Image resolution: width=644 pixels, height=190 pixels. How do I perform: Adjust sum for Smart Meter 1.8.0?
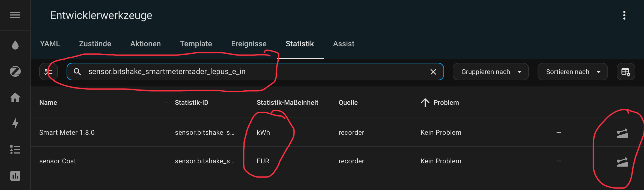click(x=622, y=133)
